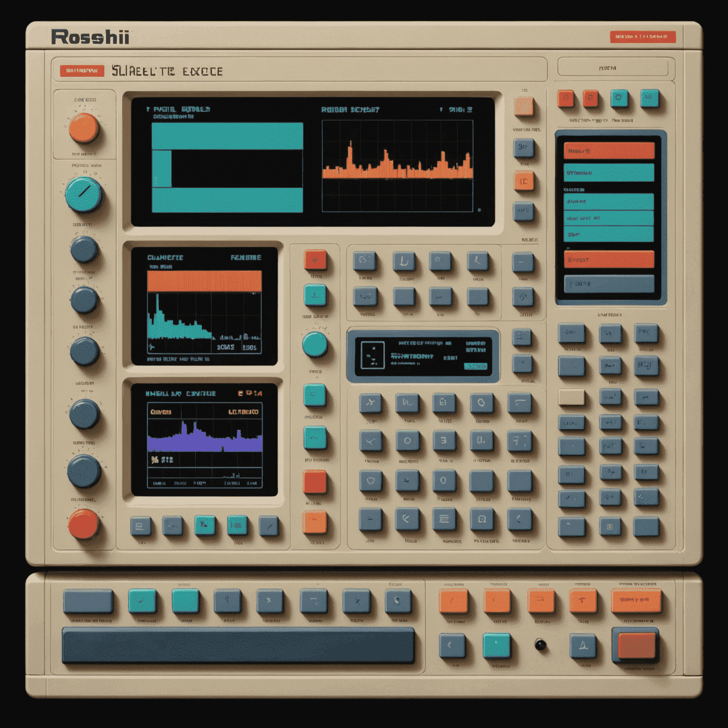728x728 pixels.
Task: Tap the teal key beside the blue left-arrow key
Action: pos(496,645)
